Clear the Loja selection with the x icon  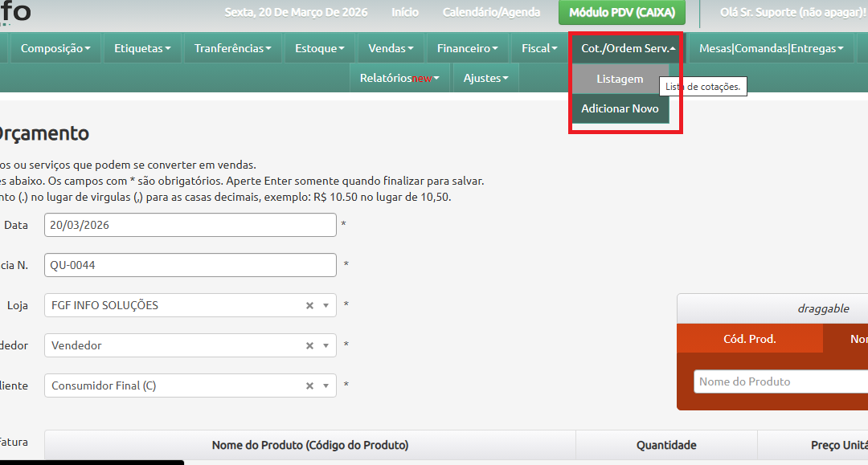click(x=309, y=305)
